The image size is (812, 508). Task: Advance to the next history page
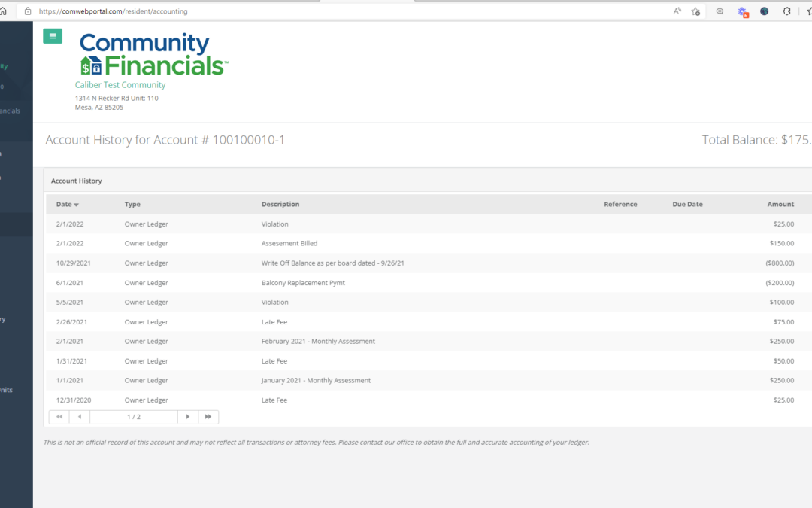point(188,417)
